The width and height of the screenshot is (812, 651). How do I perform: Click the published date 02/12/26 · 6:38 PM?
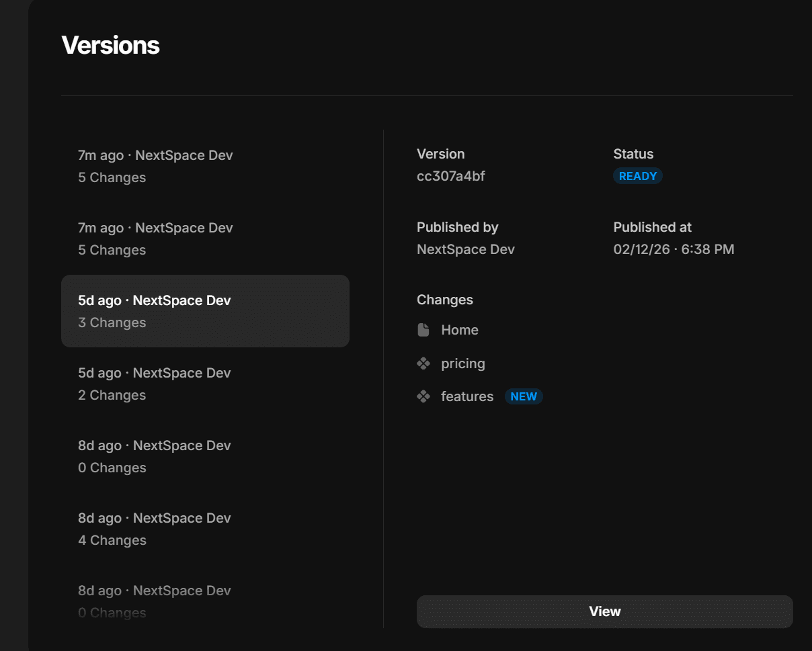tap(674, 249)
